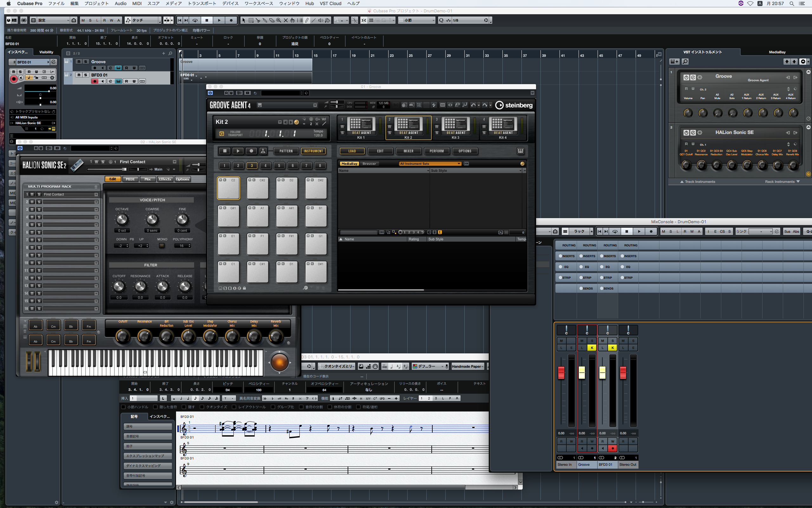Select Beat Agent Kit 3 slot
This screenshot has height=508, width=812.
(455, 128)
